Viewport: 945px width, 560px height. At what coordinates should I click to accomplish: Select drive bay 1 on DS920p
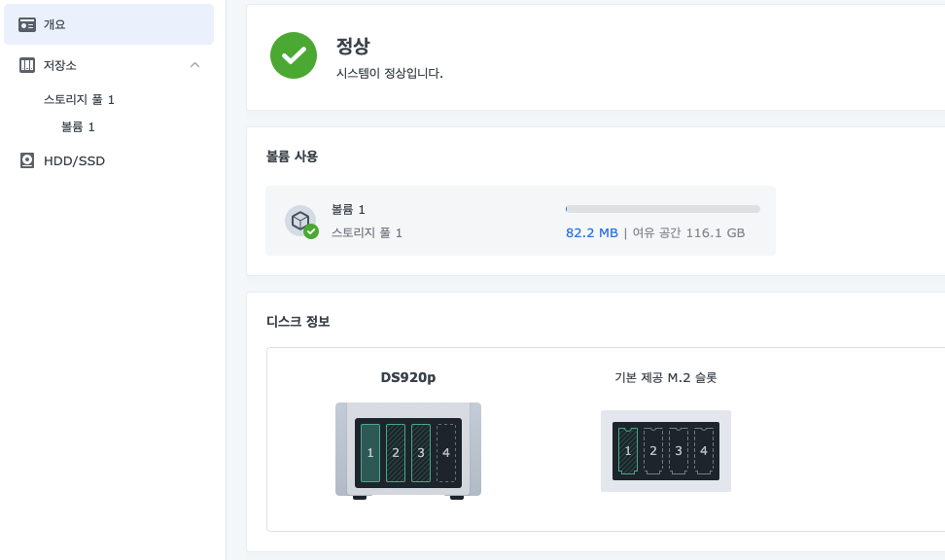point(370,453)
